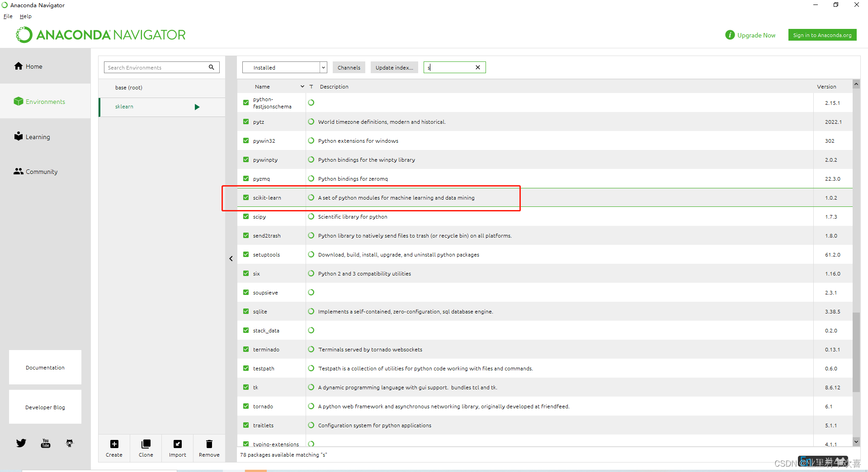Click the package list scrollbar thumb
This screenshot has width=868, height=472.
coord(856,352)
